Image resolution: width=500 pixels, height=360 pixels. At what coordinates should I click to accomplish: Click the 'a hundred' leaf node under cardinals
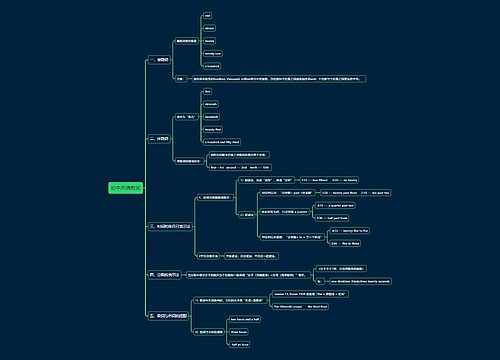coord(212,66)
